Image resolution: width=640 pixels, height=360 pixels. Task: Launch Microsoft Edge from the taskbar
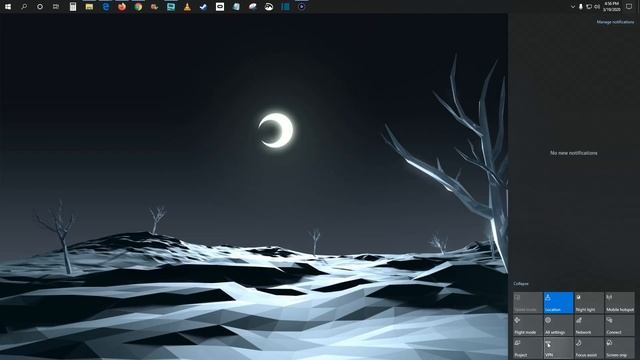pos(106,7)
